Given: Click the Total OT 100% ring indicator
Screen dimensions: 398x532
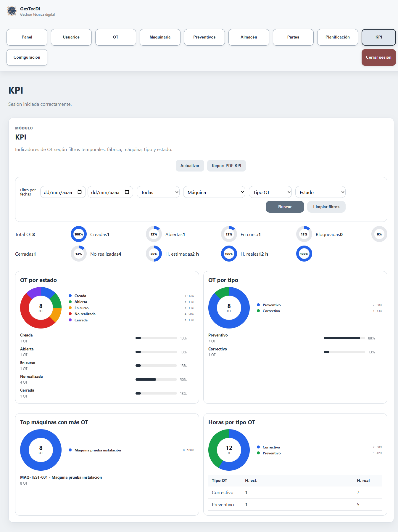Looking at the screenshot, I should (x=79, y=234).
